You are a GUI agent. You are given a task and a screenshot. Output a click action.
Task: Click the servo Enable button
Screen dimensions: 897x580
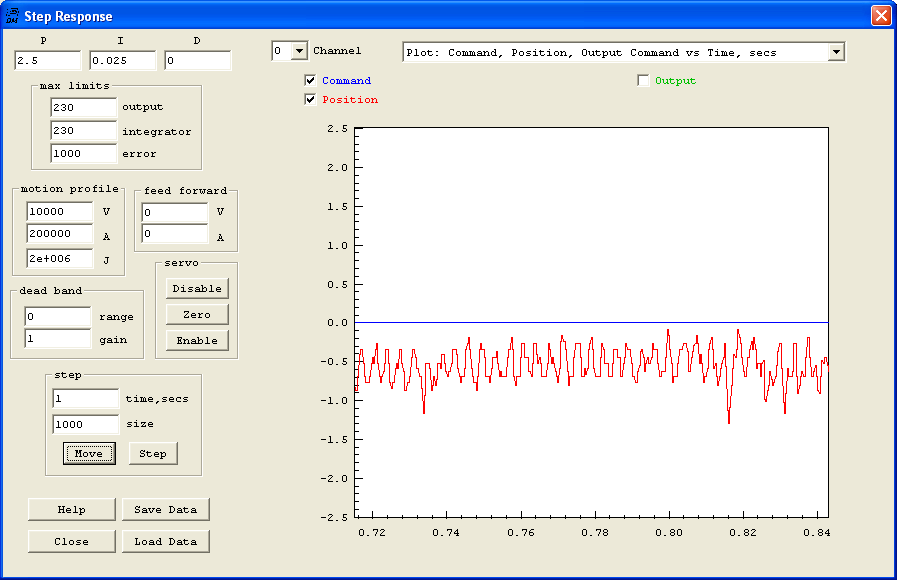pyautogui.click(x=197, y=341)
